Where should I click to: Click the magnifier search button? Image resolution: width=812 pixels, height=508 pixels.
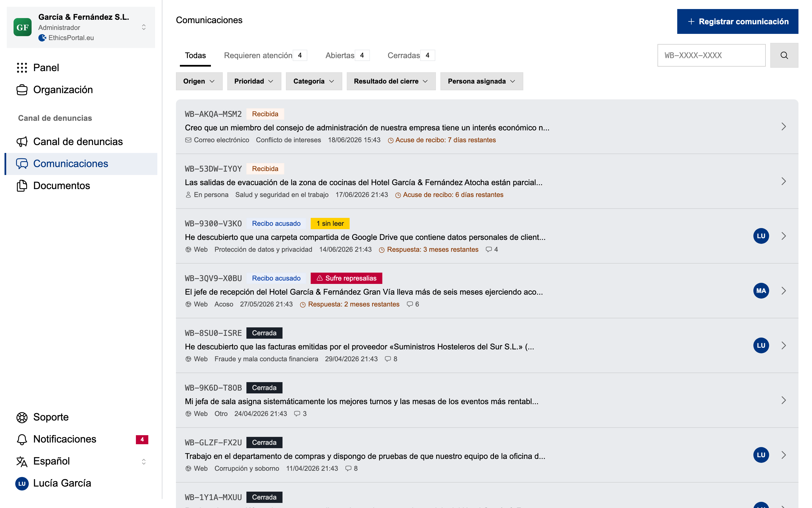[x=784, y=55]
